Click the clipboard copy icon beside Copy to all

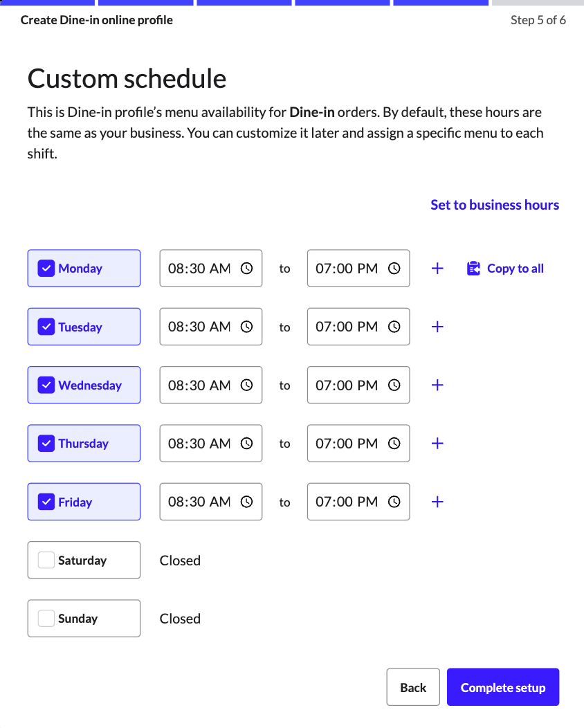(473, 268)
